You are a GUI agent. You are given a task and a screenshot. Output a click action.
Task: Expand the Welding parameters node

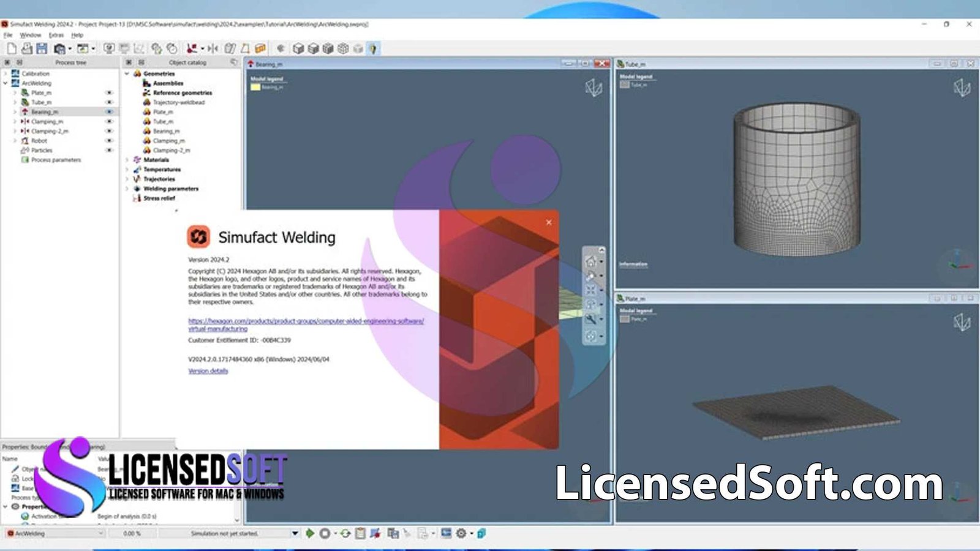coord(127,189)
